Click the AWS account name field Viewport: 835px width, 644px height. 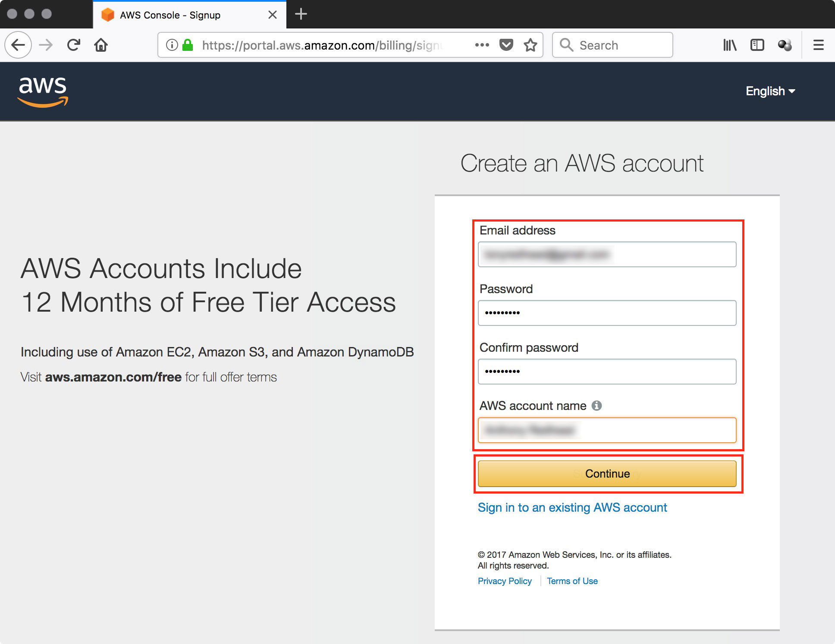(607, 430)
